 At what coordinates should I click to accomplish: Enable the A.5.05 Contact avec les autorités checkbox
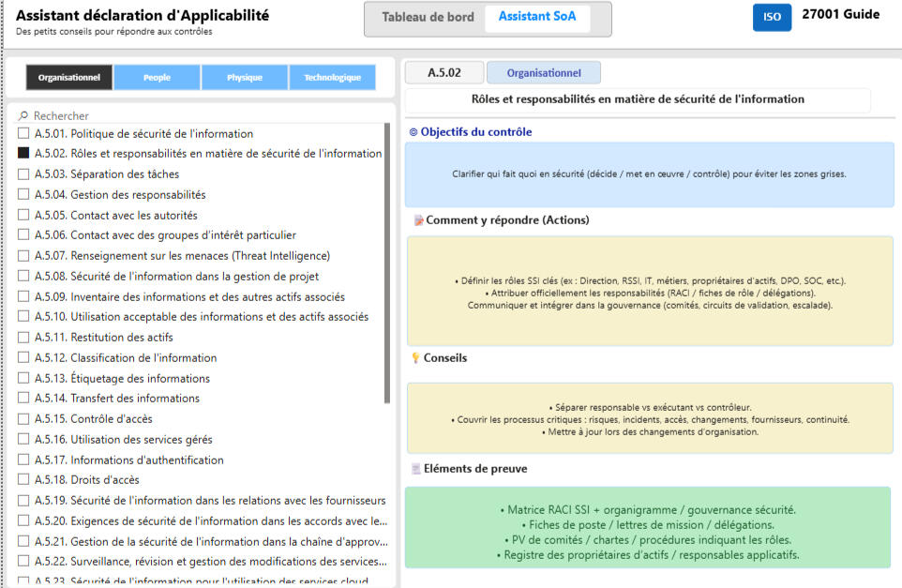tap(23, 215)
